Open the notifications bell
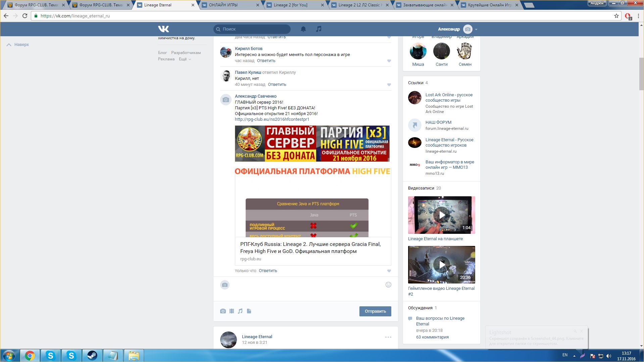This screenshot has width=644, height=362. (303, 29)
